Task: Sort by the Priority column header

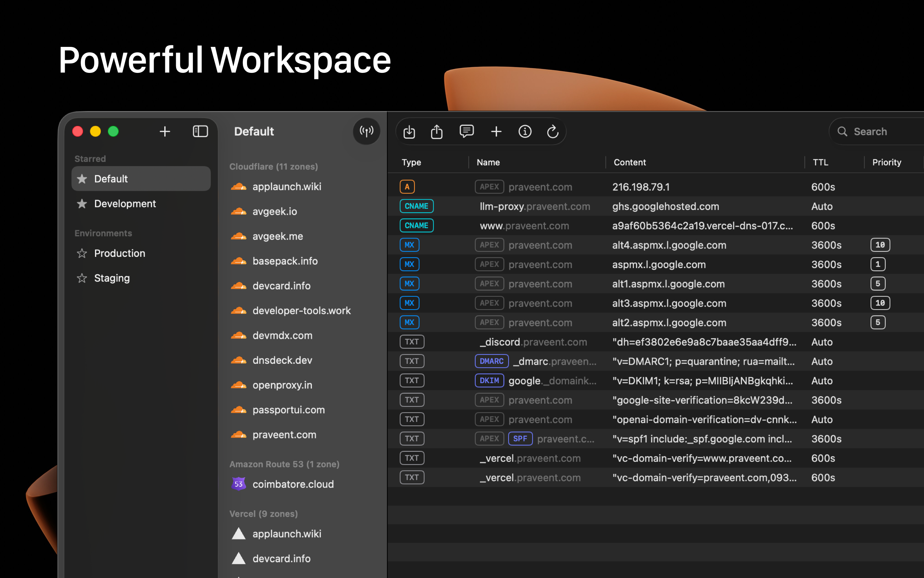Action: [886, 162]
